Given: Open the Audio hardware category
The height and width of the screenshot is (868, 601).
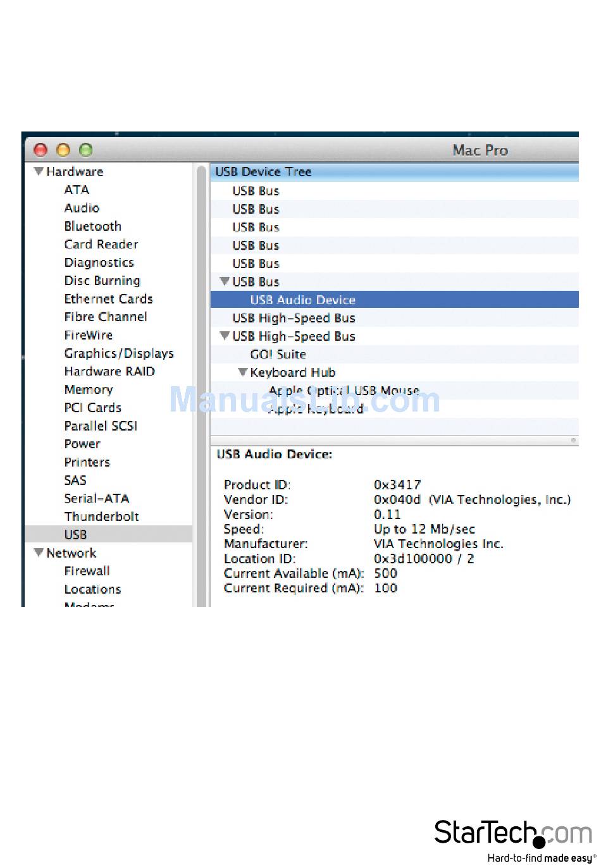Looking at the screenshot, I should click(x=82, y=208).
